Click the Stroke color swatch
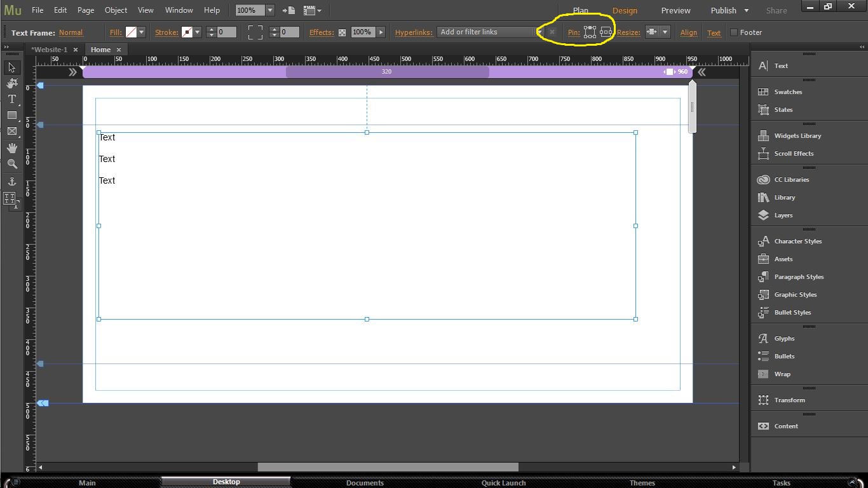 (x=187, y=32)
